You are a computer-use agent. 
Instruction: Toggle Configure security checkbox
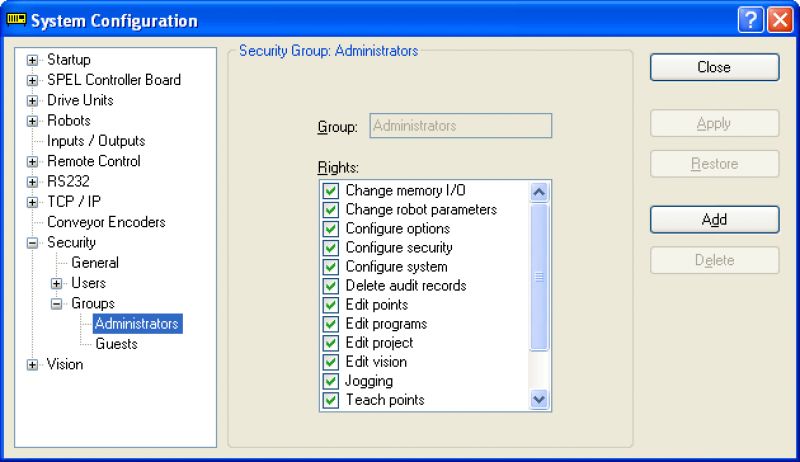point(331,248)
